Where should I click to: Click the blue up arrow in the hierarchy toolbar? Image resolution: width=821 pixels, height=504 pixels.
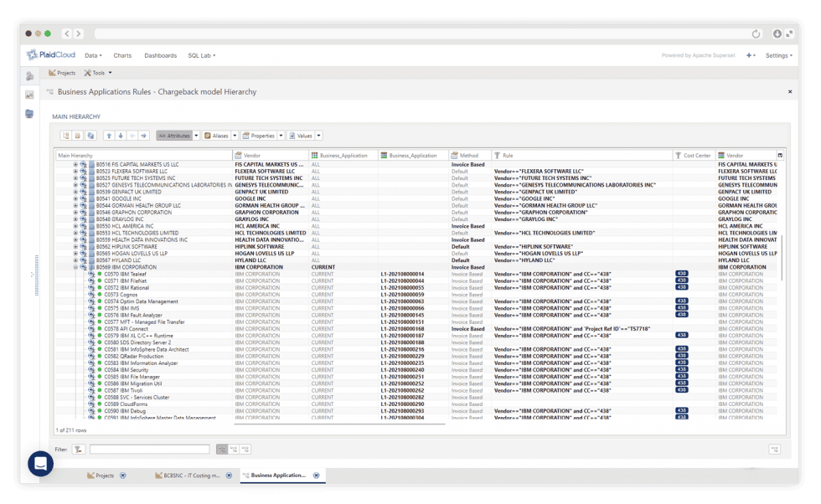[x=109, y=136]
